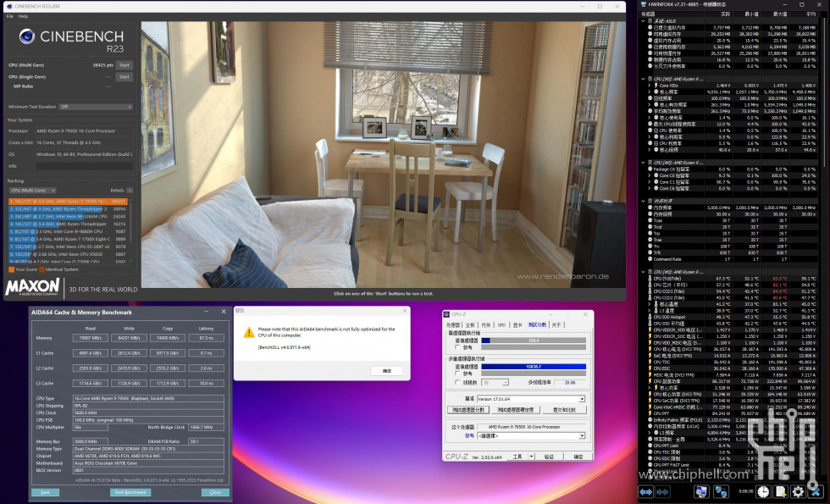Image resolution: width=830 pixels, height=504 pixels.
Task: Click the chip icon beside 系统: ASUS
Action: (x=650, y=21)
